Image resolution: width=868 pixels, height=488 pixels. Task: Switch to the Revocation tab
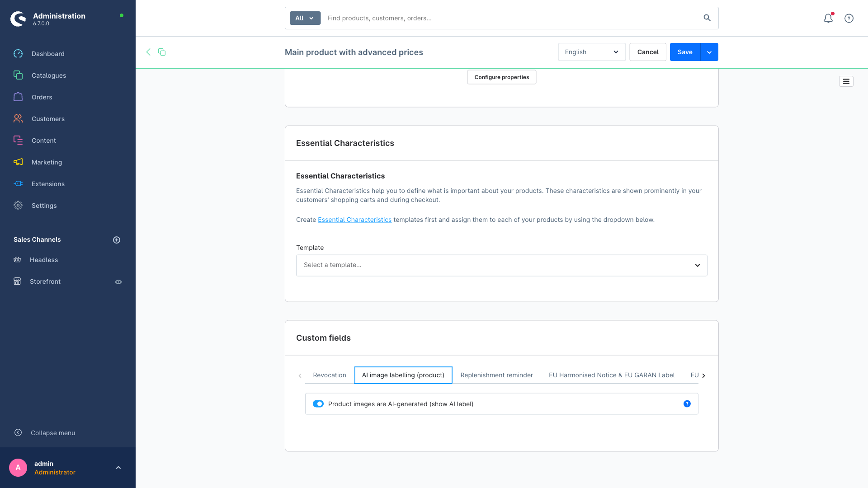pyautogui.click(x=330, y=375)
